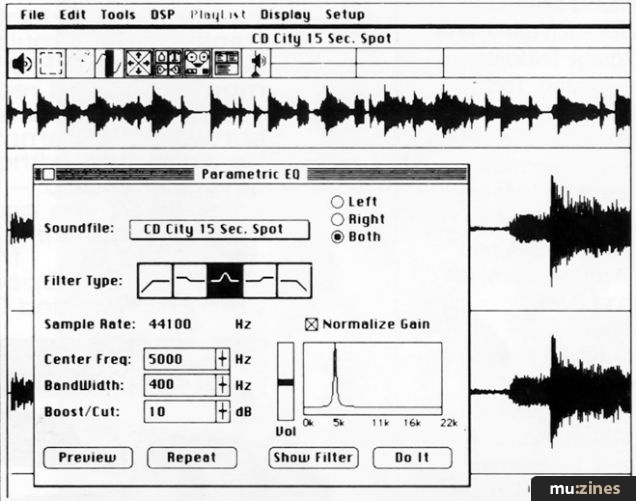Open the Soundfile popup showing CD City 15 Sec. Spot

pos(219,229)
